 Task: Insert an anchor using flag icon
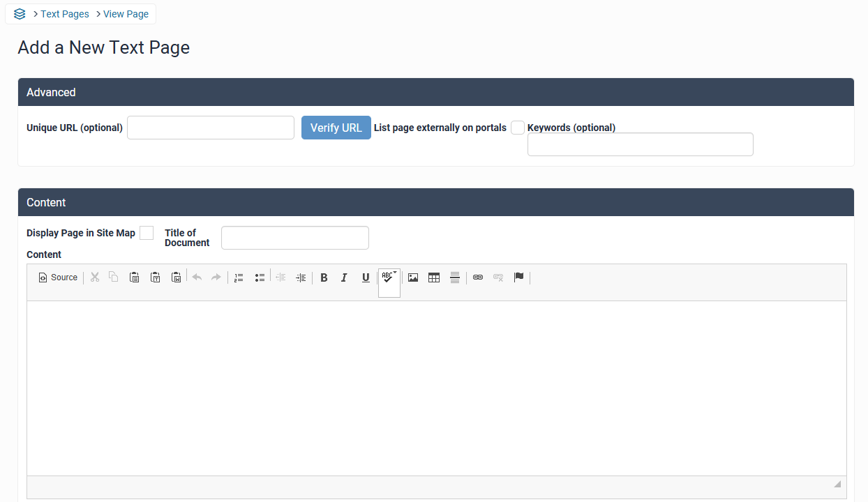(518, 277)
